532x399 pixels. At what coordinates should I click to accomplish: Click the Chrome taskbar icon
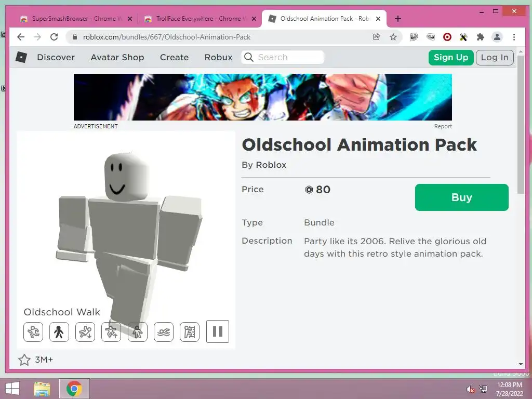pyautogui.click(x=74, y=389)
